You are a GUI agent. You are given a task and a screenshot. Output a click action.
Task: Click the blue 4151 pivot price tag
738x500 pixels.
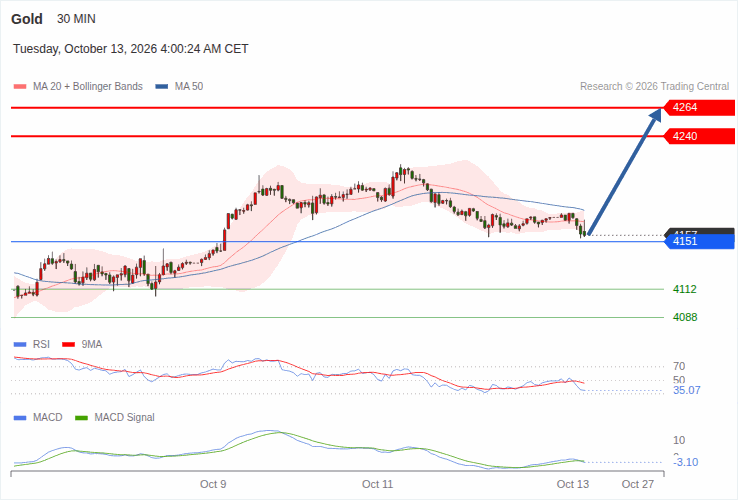pyautogui.click(x=699, y=242)
